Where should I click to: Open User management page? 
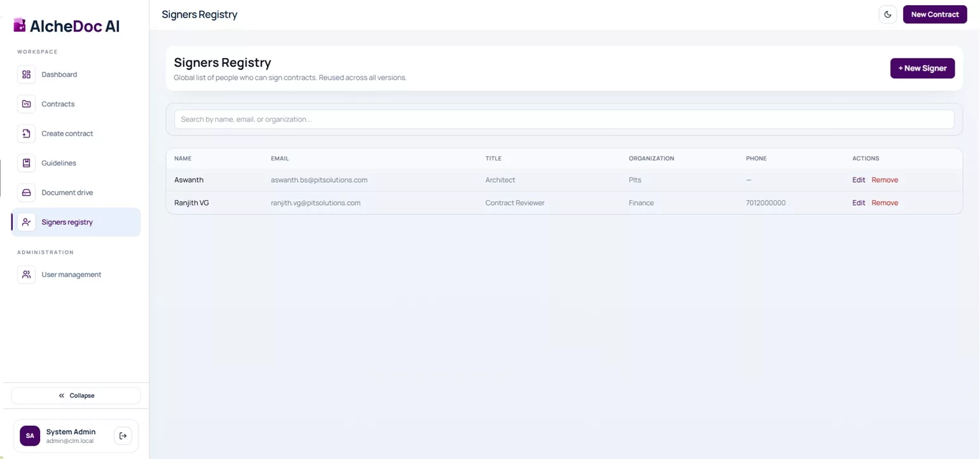(76, 274)
